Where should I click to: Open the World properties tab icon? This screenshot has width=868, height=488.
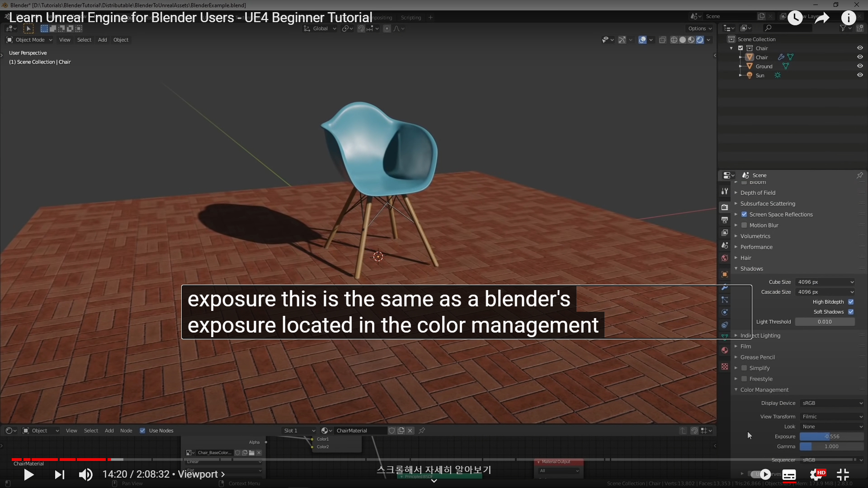pyautogui.click(x=725, y=258)
